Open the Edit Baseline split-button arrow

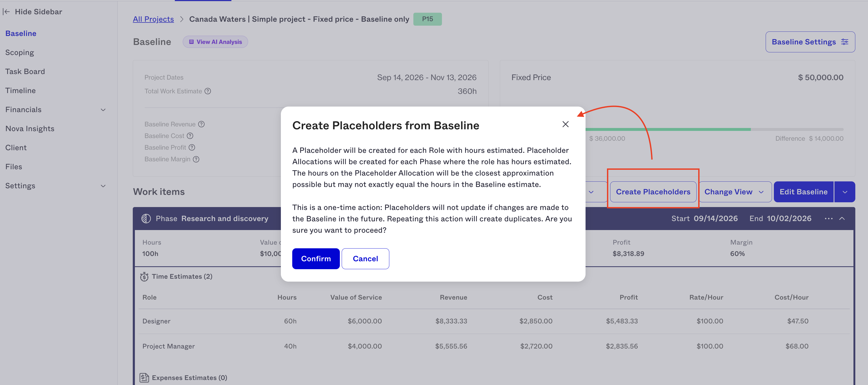tap(844, 192)
